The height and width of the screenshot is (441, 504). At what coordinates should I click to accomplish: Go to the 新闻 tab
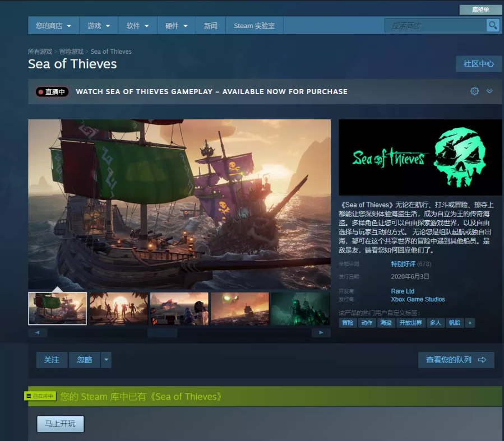[x=211, y=26]
